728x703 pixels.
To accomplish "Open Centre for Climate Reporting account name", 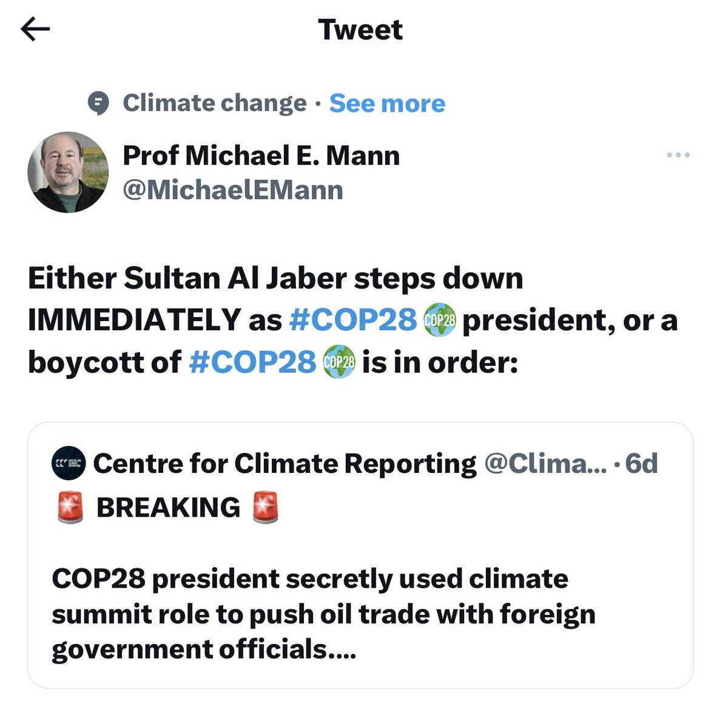I will [x=285, y=464].
